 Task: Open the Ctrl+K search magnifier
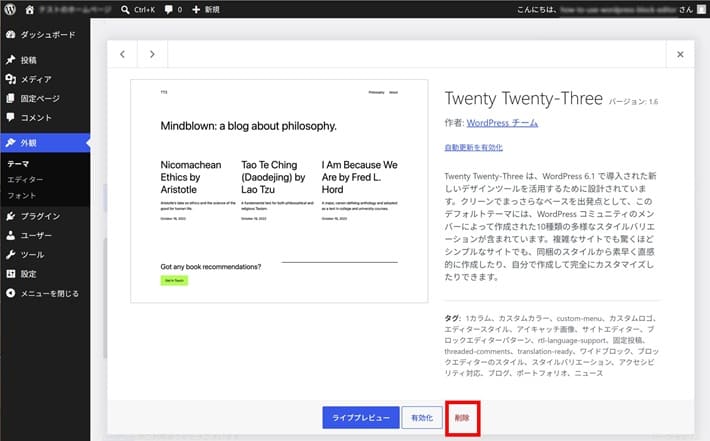point(125,10)
